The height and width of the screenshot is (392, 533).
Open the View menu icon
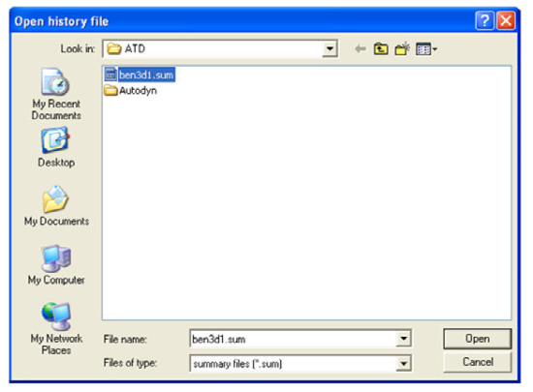tap(426, 49)
